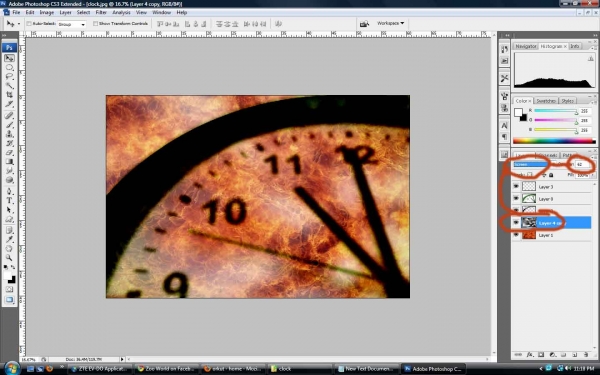Select the Type tool

(9, 201)
